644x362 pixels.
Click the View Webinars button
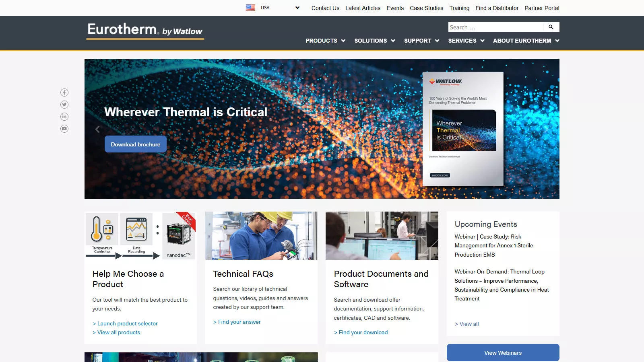[503, 353]
